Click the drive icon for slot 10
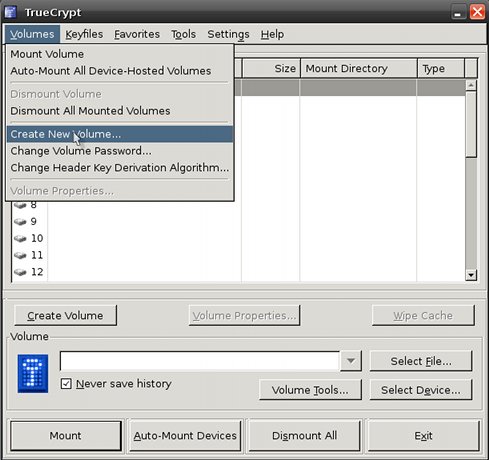 (x=20, y=238)
